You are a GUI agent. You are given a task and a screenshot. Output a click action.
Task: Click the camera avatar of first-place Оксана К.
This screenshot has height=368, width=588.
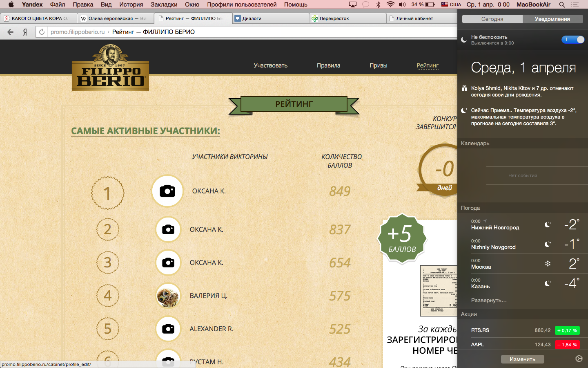(167, 191)
